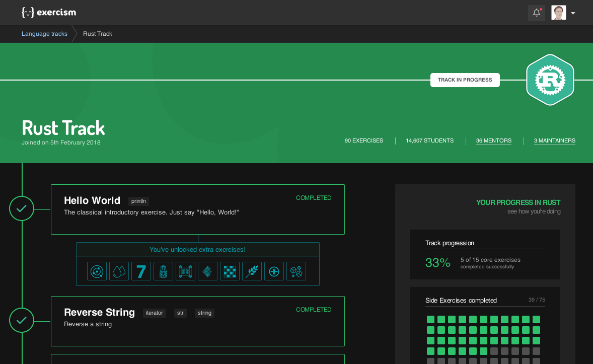Open the Reverse String exercise card
Viewport: 593px width, 364px height.
(x=198, y=321)
